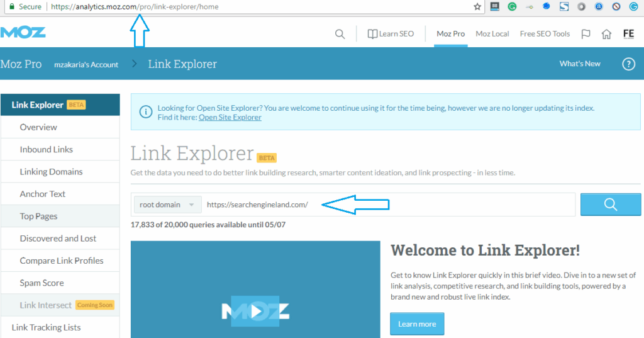Image resolution: width=644 pixels, height=338 pixels.
Task: Click the green Grammarly extension icon
Action: coord(512,6)
